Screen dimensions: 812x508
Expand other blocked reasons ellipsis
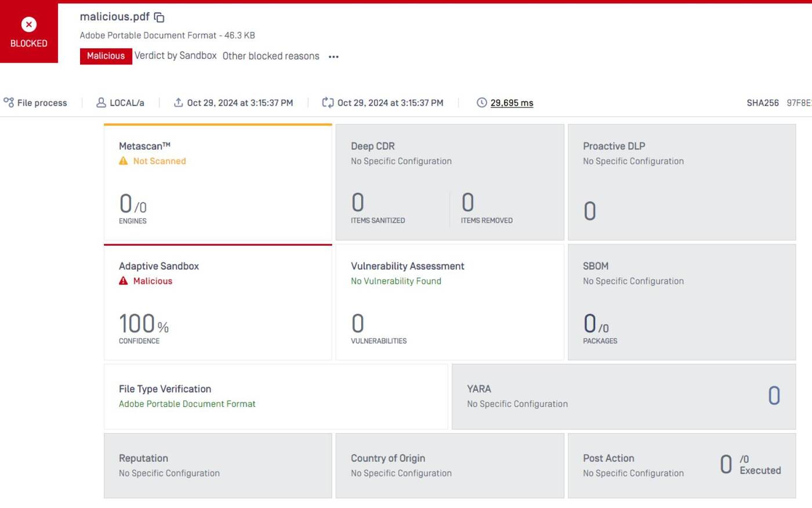tap(333, 57)
